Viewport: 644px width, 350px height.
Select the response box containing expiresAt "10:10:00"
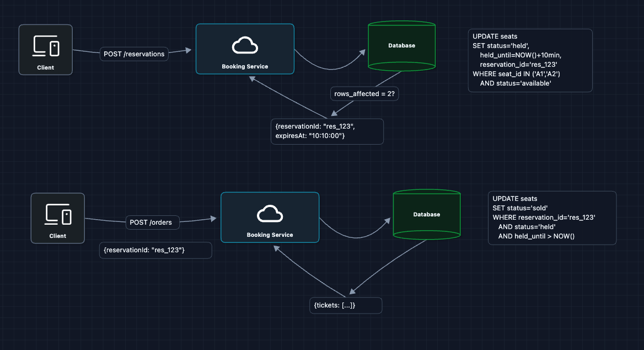327,131
